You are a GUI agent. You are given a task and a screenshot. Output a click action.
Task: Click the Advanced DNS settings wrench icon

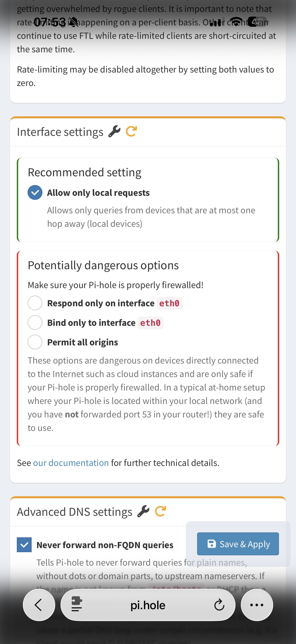pos(143,511)
